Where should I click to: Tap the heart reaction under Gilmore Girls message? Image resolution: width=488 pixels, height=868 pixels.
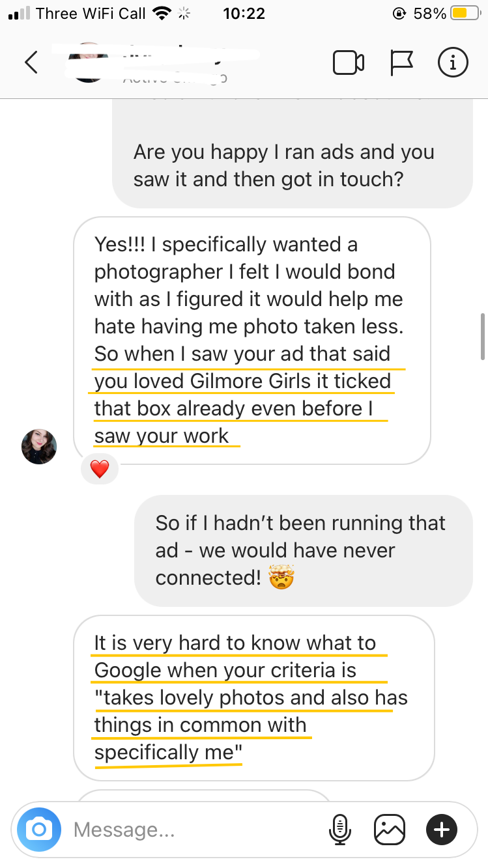99,469
